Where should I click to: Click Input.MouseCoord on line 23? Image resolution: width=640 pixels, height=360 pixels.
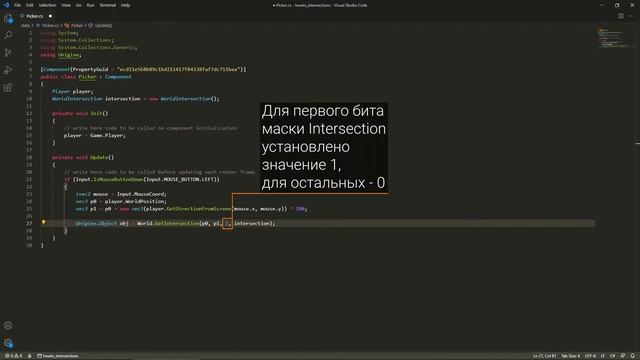pyautogui.click(x=142, y=194)
